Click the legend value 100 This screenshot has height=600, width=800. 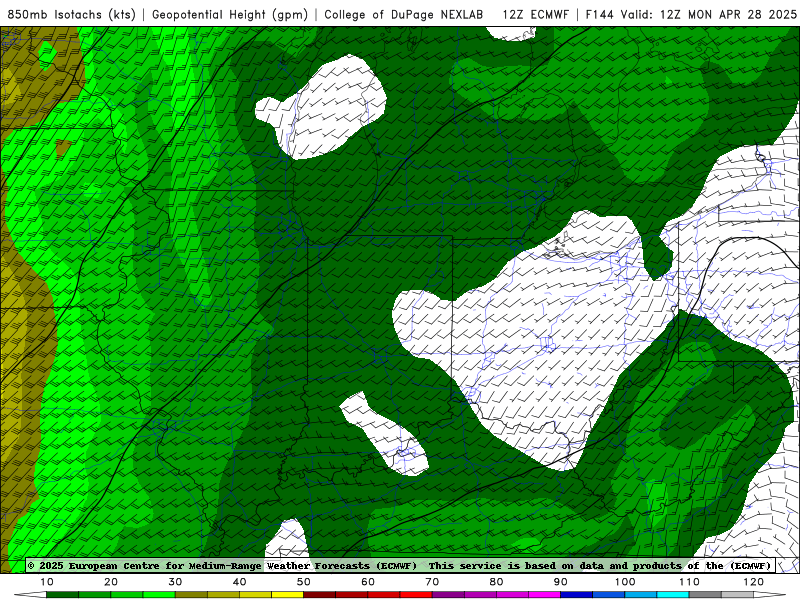pyautogui.click(x=625, y=582)
